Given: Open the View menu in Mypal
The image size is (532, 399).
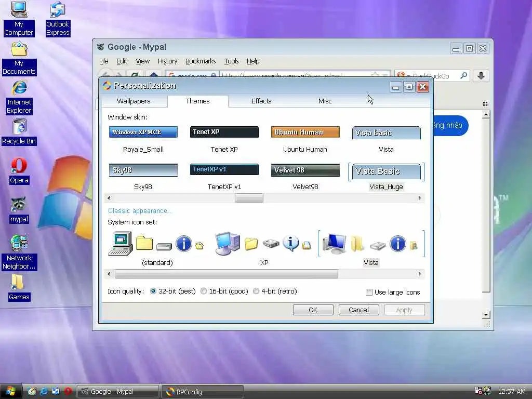Looking at the screenshot, I should click(x=142, y=61).
